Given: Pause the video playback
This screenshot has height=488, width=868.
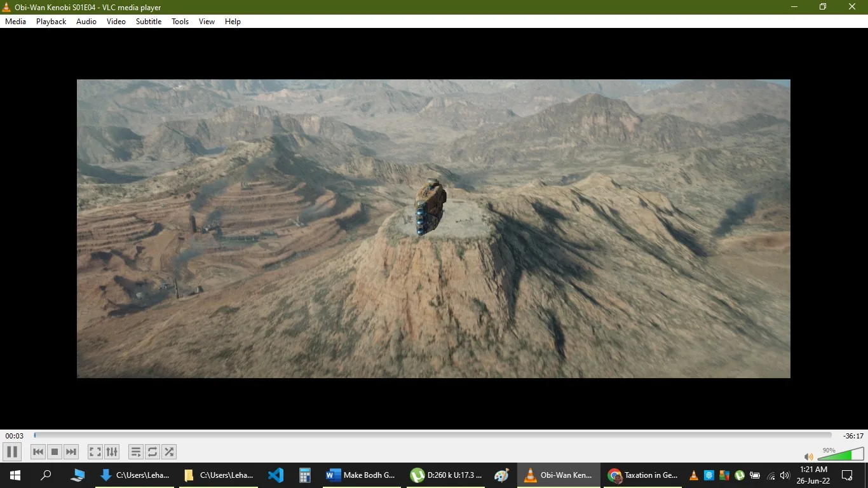Looking at the screenshot, I should pyautogui.click(x=11, y=452).
